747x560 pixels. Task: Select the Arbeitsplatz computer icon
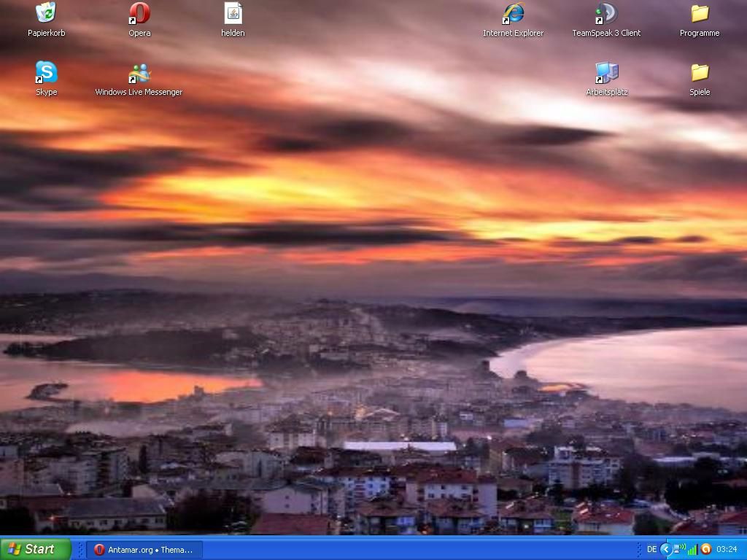tap(606, 73)
